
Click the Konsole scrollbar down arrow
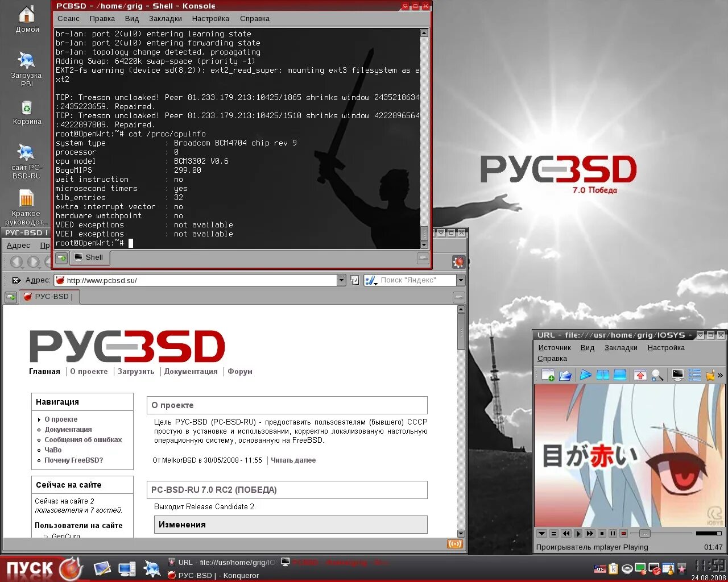point(424,245)
